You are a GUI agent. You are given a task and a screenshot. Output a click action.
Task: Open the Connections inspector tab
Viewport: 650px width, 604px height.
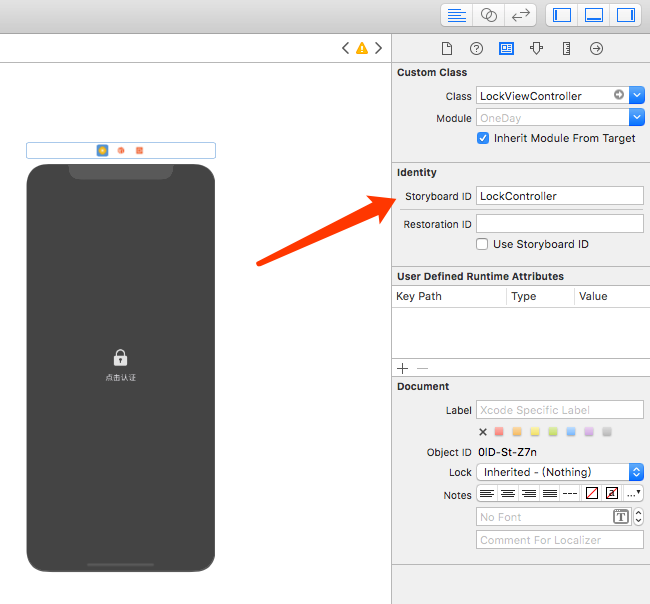click(596, 49)
